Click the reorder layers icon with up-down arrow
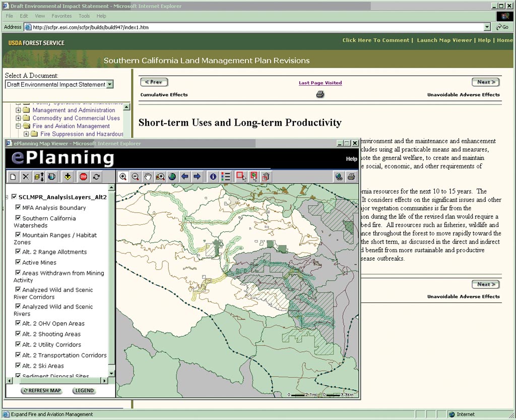Viewport: 516px width, 420px height. click(x=39, y=177)
